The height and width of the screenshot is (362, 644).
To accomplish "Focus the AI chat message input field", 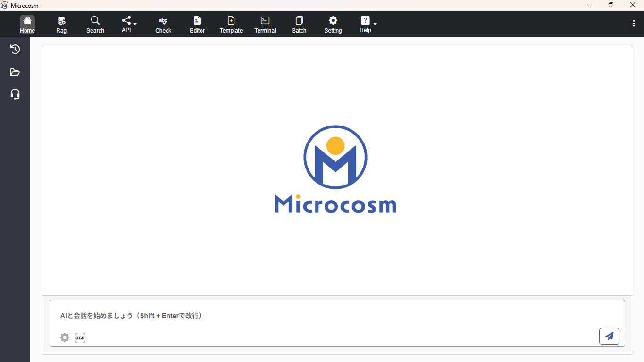I will 330,316.
